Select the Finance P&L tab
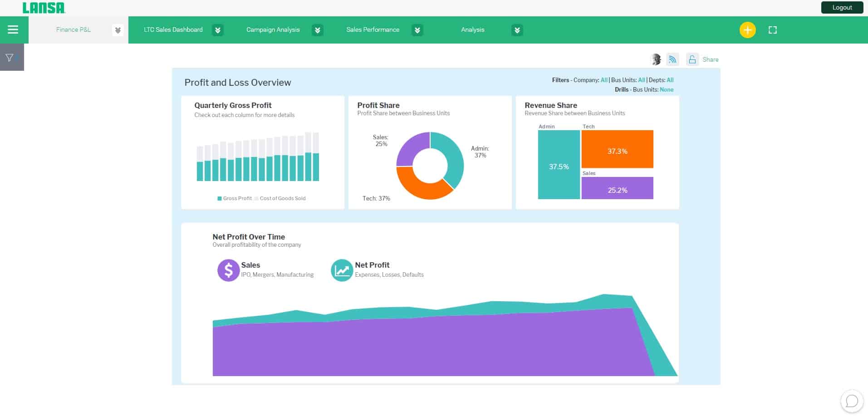This screenshot has width=868, height=416. (x=73, y=29)
